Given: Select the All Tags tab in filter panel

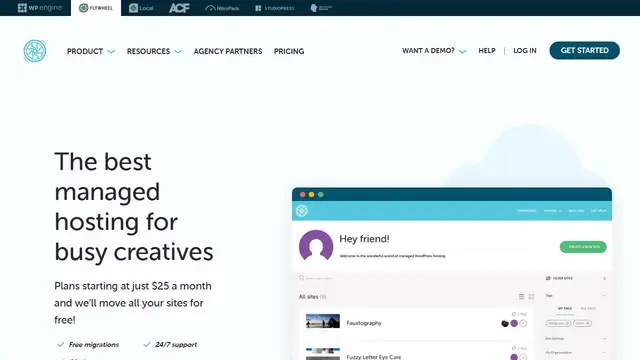Looking at the screenshot, I should tap(588, 309).
